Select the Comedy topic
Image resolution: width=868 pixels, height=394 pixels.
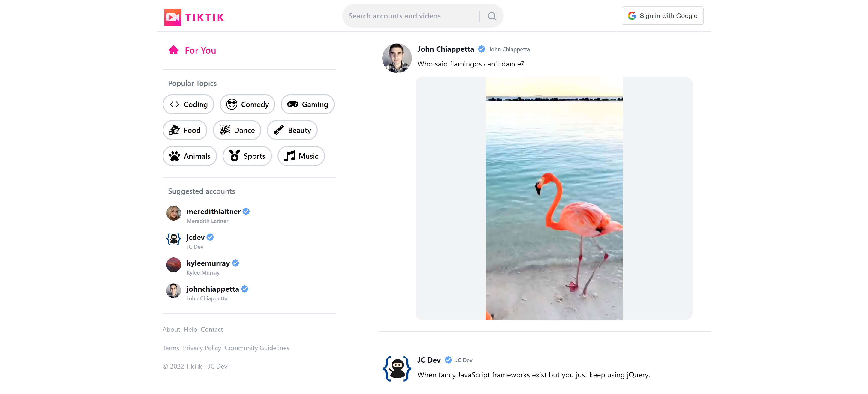(248, 104)
